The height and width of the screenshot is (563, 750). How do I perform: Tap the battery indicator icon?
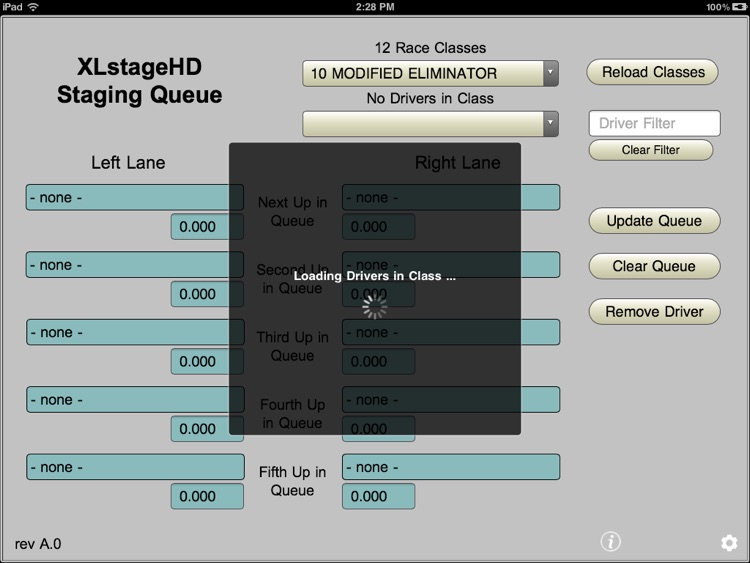click(739, 7)
